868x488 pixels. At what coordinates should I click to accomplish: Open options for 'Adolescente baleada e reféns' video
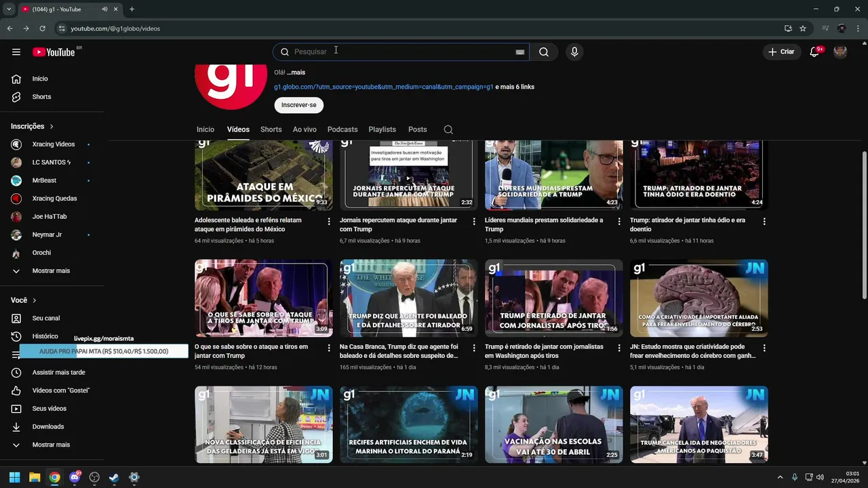pyautogui.click(x=329, y=222)
